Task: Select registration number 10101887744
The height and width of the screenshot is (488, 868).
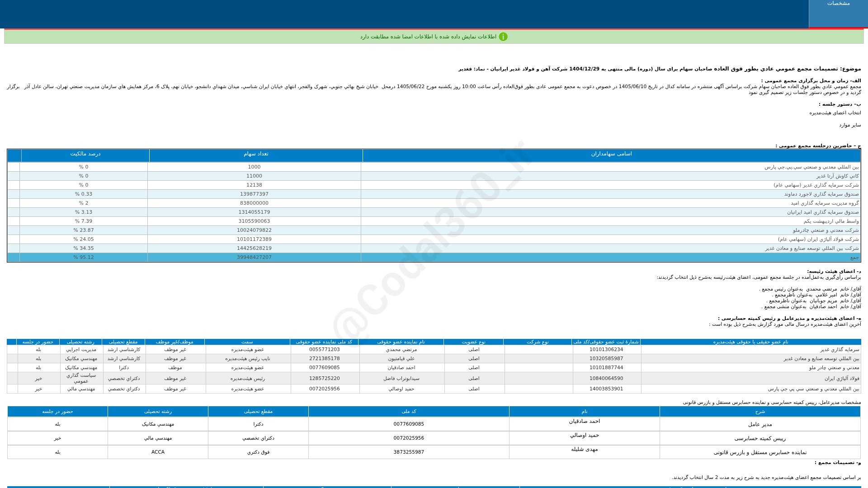Action: coord(606,367)
